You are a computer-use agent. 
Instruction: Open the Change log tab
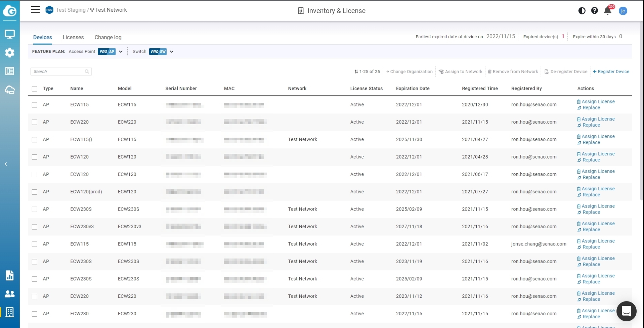[x=108, y=37]
